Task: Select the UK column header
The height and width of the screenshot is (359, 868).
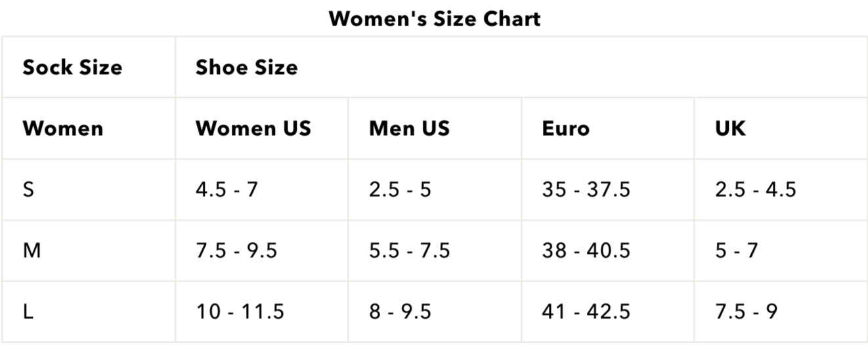Action: (730, 129)
